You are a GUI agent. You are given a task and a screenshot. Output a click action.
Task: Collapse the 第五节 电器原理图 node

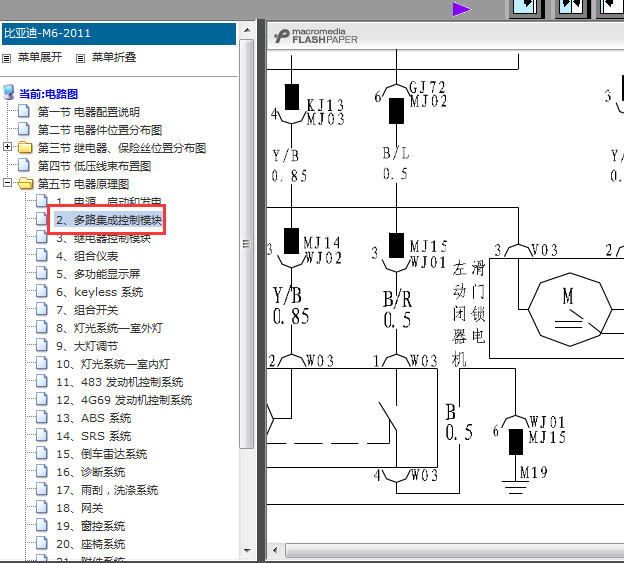tap(7, 183)
